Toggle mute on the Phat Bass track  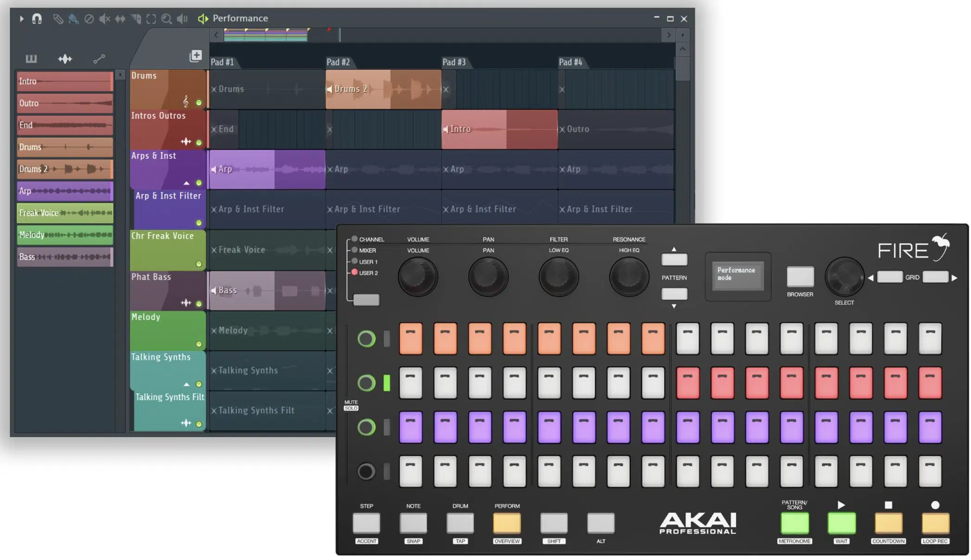(x=199, y=304)
